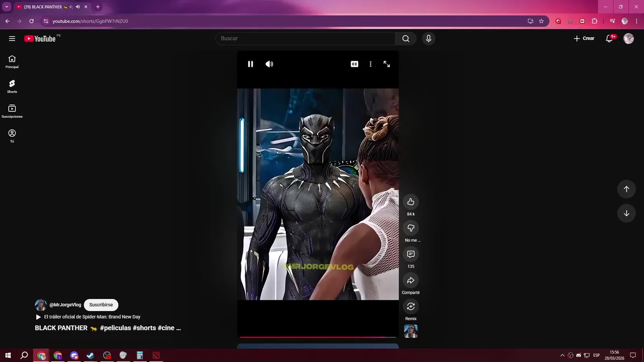Enter fullscreen with the expand icon
644x362 pixels.
386,64
